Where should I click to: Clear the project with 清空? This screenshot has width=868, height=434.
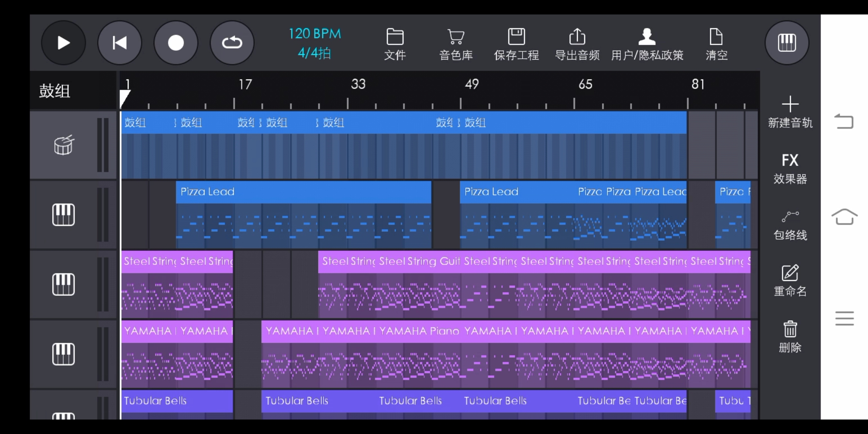[717, 44]
